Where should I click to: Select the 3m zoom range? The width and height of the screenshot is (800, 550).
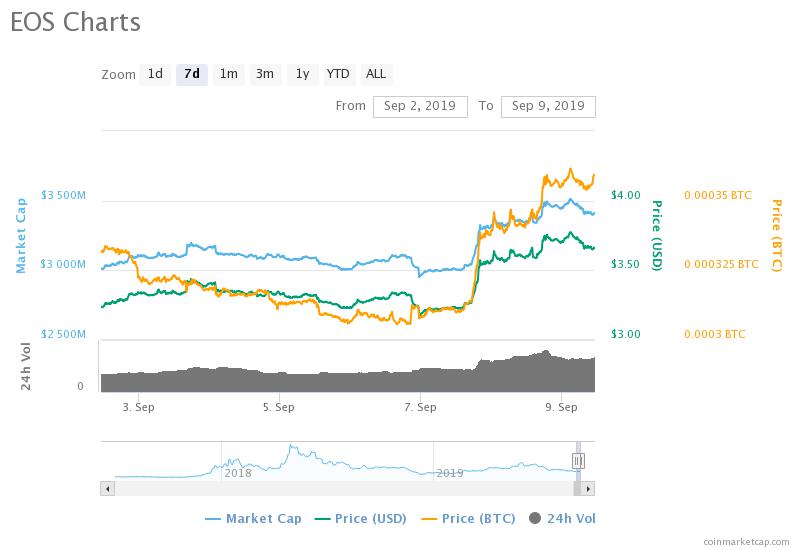click(265, 74)
